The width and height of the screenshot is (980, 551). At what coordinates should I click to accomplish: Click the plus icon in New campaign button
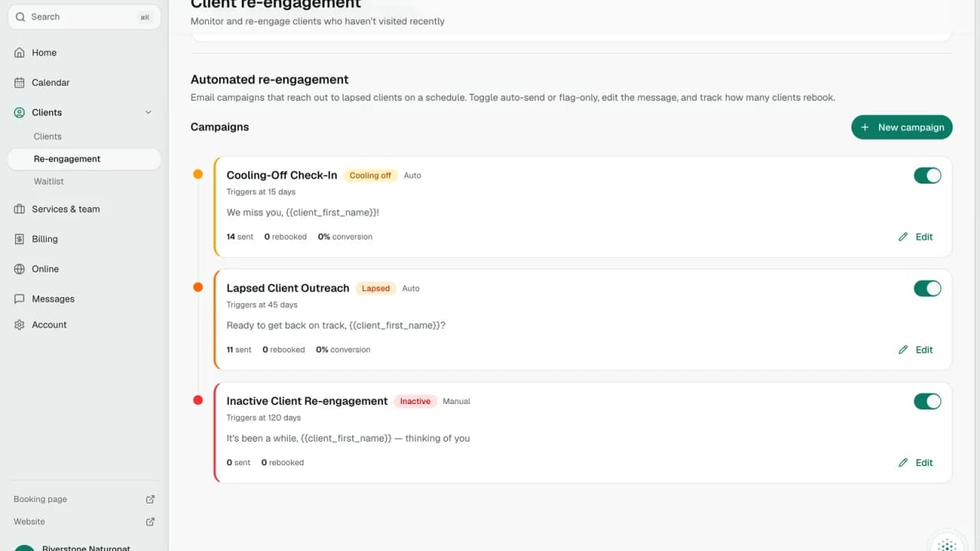tap(865, 127)
